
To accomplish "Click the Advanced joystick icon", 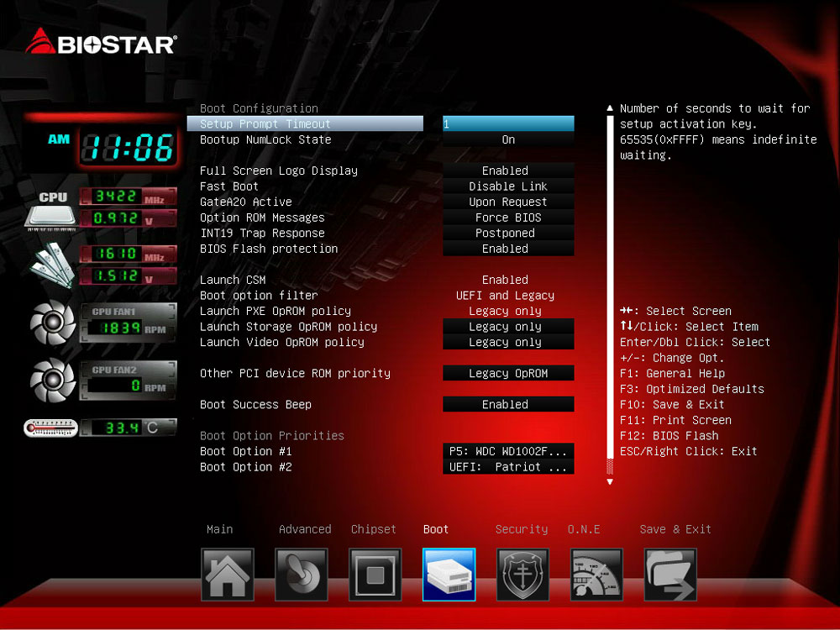I will [301, 575].
